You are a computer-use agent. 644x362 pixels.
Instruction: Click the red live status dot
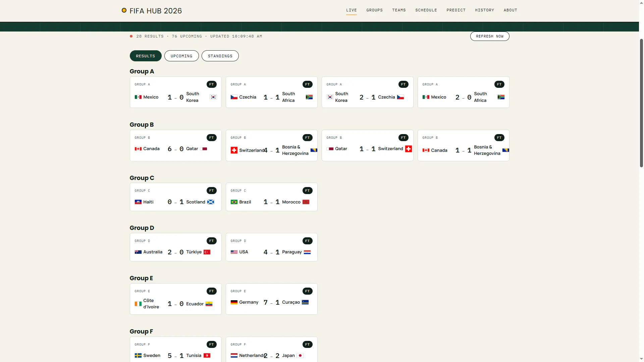[x=131, y=36]
